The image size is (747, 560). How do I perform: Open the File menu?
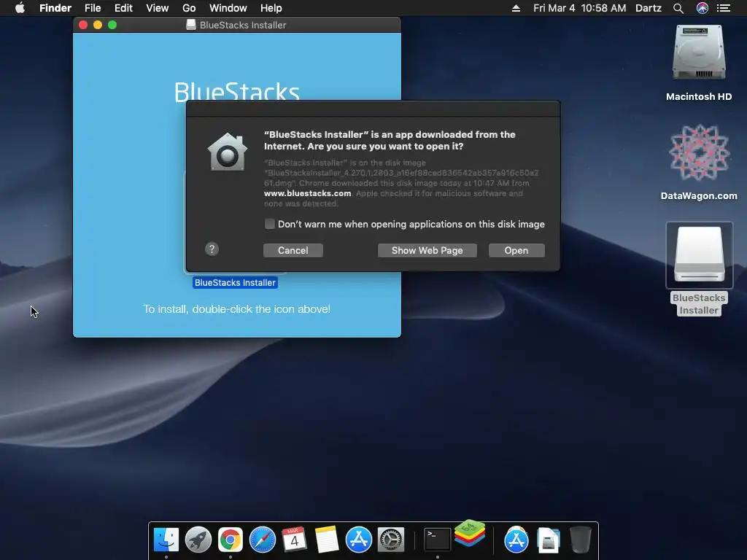93,8
